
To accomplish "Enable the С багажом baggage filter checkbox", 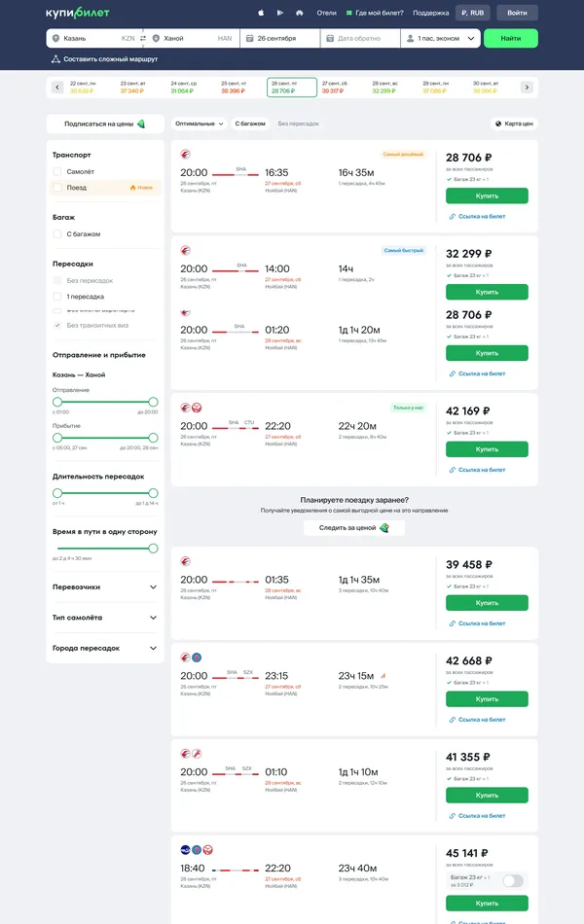I will click(57, 234).
